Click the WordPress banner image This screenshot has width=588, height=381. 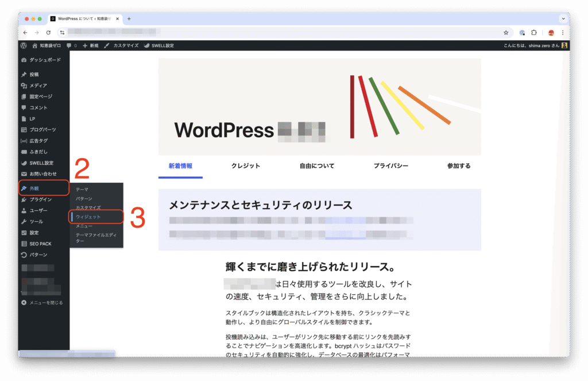319,107
